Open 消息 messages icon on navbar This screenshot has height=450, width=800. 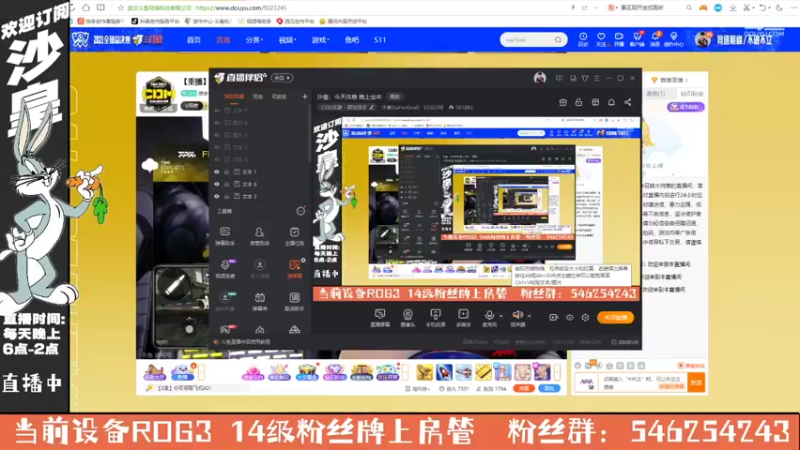pyautogui.click(x=656, y=39)
